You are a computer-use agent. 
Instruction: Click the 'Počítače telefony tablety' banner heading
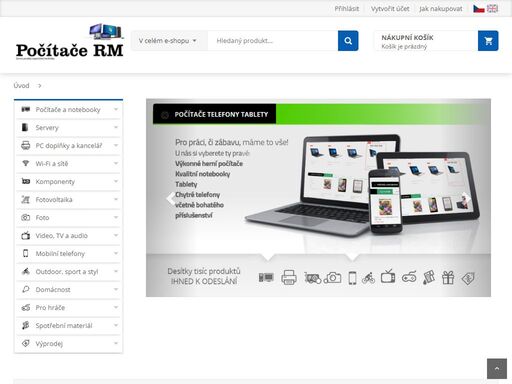221,114
